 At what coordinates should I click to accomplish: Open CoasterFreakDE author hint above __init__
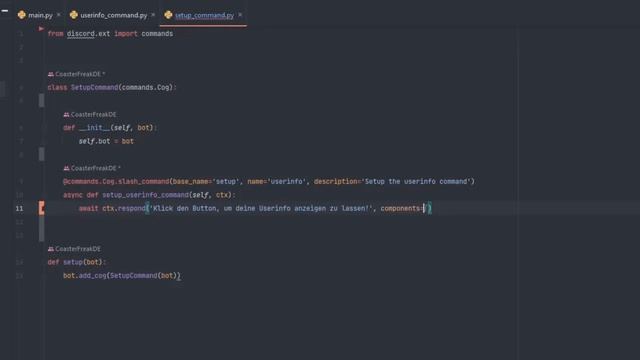(90, 114)
